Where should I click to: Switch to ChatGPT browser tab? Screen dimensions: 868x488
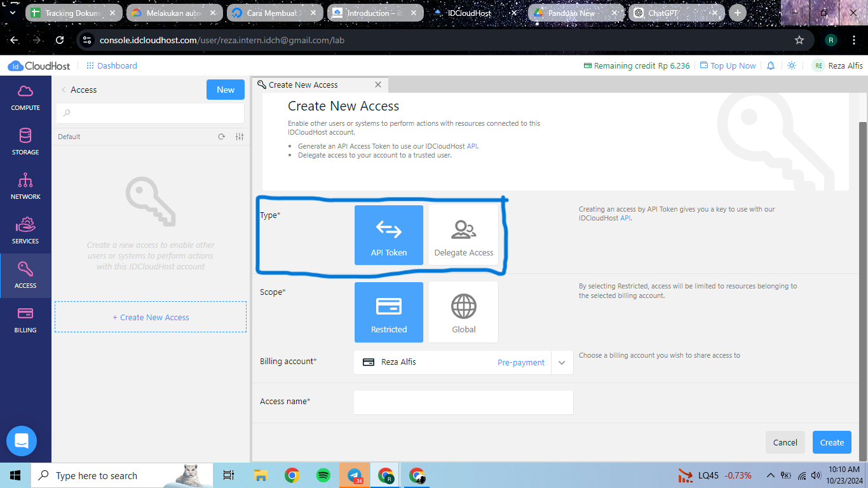(676, 13)
